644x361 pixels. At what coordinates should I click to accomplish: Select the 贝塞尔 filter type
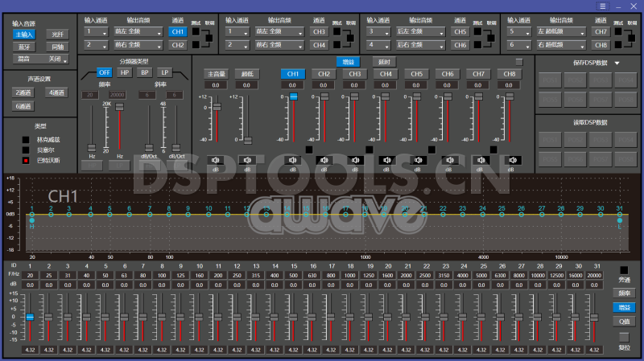point(27,150)
